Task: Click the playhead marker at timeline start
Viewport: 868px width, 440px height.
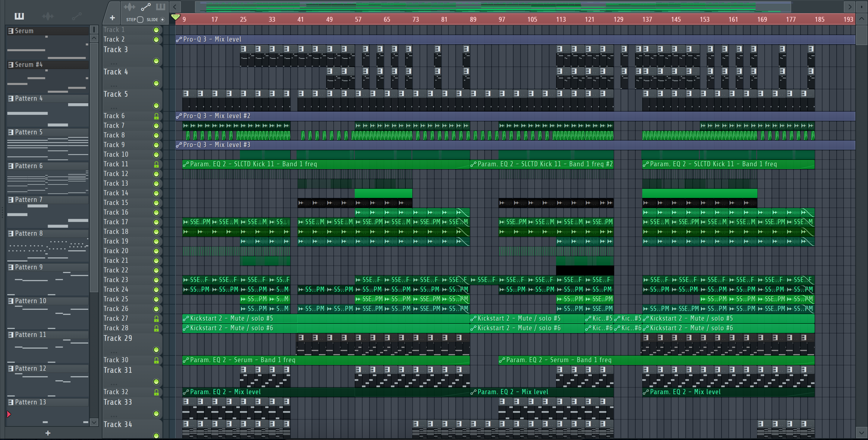Action: tap(175, 17)
